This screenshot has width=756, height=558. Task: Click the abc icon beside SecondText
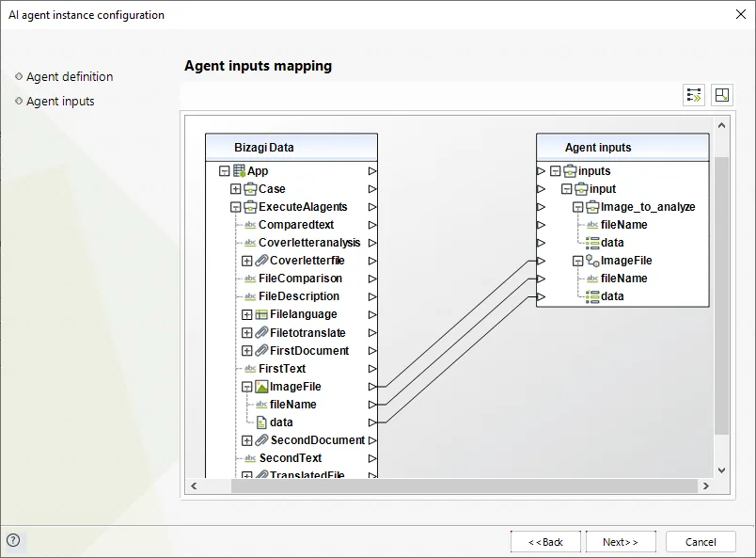[x=250, y=458]
